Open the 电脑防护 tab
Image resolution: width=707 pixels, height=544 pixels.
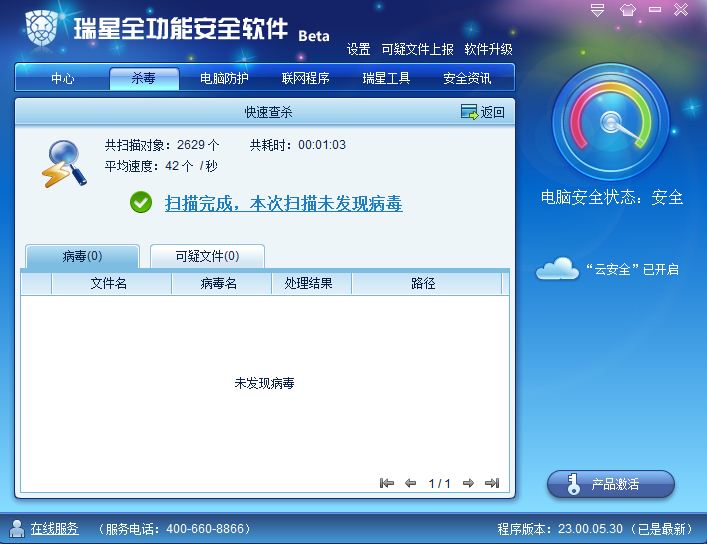click(224, 78)
